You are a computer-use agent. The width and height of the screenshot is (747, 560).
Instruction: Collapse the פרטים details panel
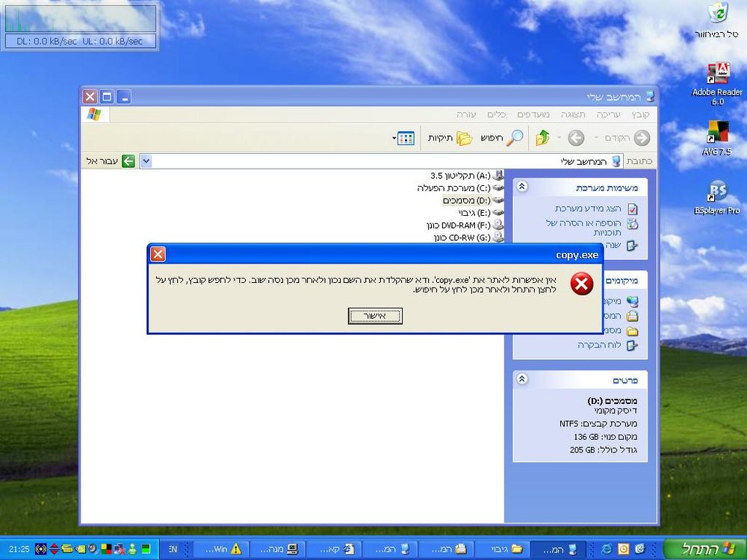click(x=522, y=379)
